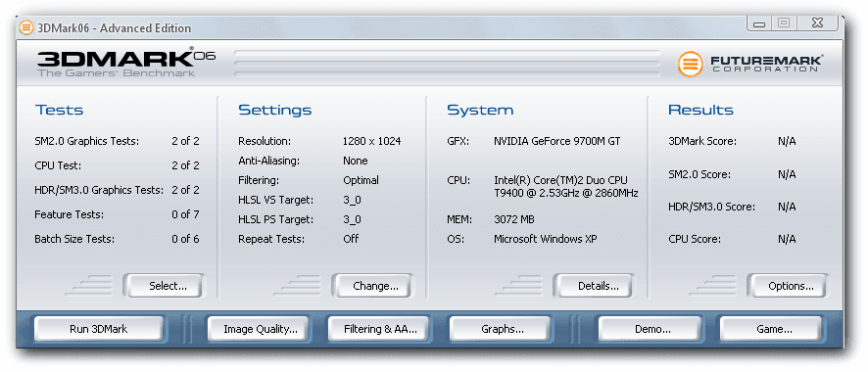Start the Demo mode
This screenshot has width=868, height=372.
click(x=650, y=329)
